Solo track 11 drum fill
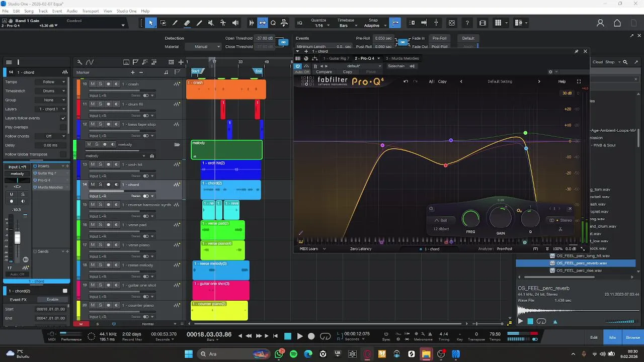This screenshot has height=362, width=644. 100,104
